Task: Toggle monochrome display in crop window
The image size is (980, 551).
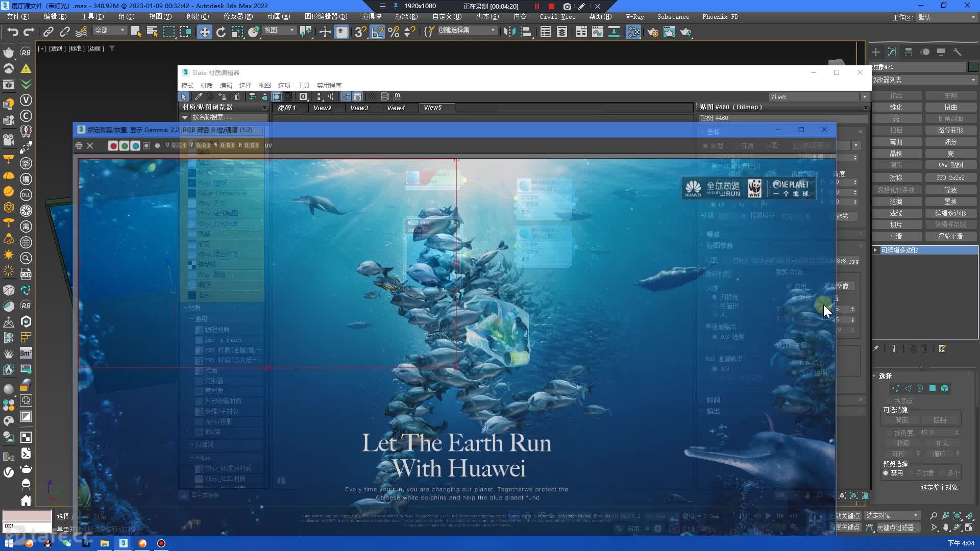Action: pyautogui.click(x=158, y=145)
